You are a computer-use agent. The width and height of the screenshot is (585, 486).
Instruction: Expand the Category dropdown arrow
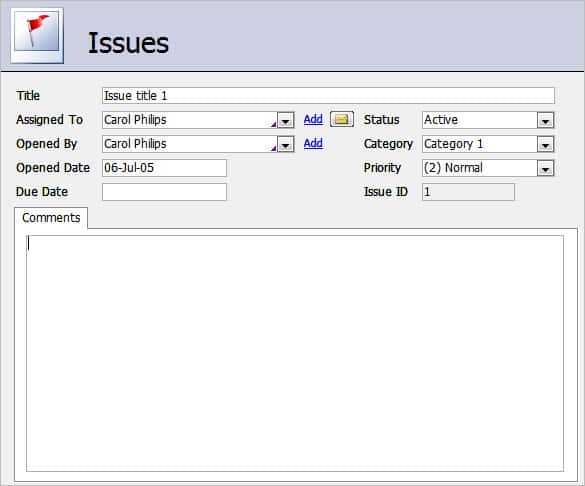545,145
